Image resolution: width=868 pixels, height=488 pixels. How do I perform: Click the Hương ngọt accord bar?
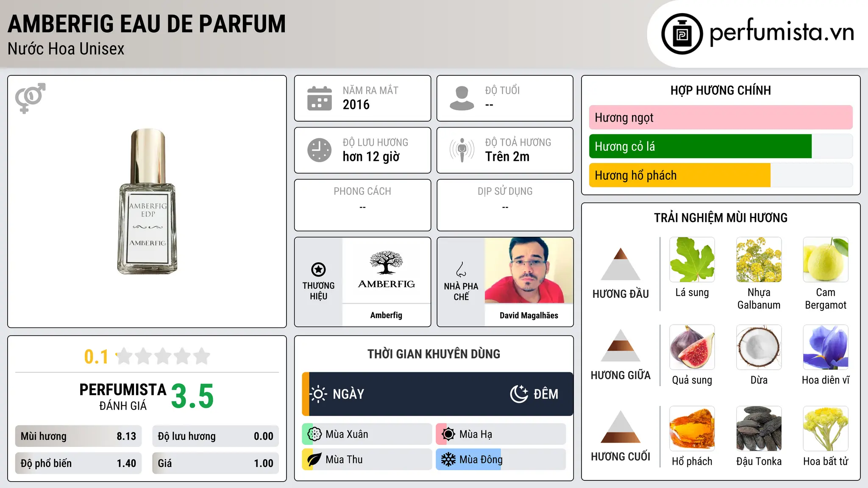[x=721, y=117]
